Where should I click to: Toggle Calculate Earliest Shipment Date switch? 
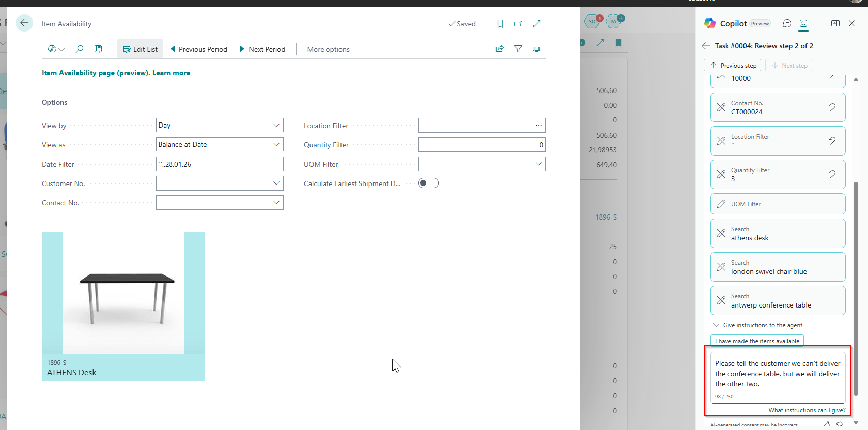[428, 183]
